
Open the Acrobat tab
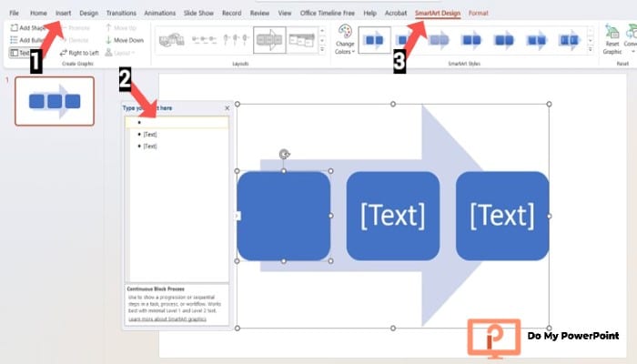396,13
